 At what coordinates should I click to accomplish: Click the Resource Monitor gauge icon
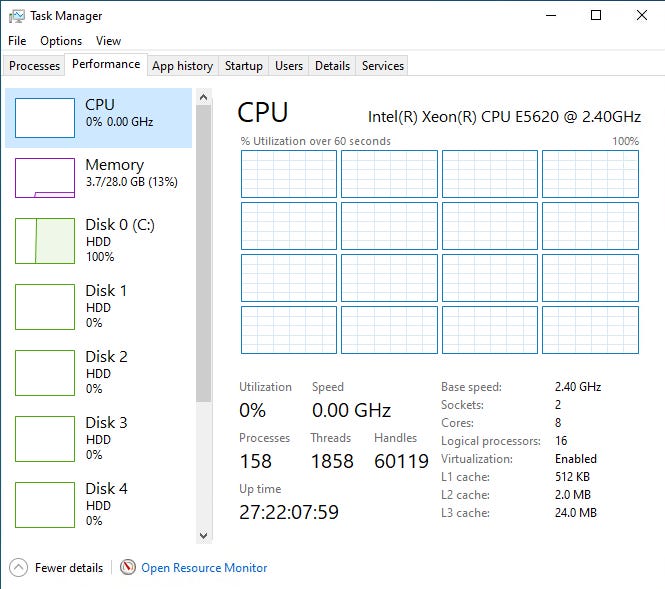click(x=128, y=567)
